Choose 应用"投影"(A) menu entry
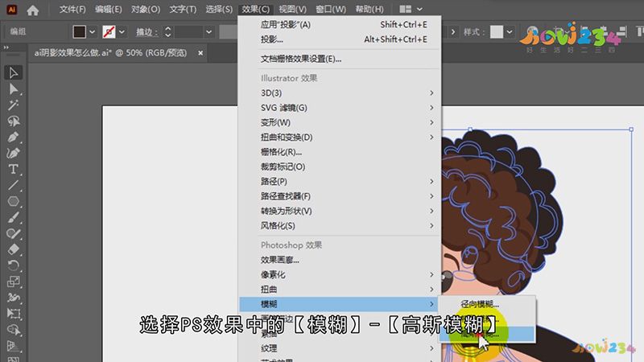 340,25
